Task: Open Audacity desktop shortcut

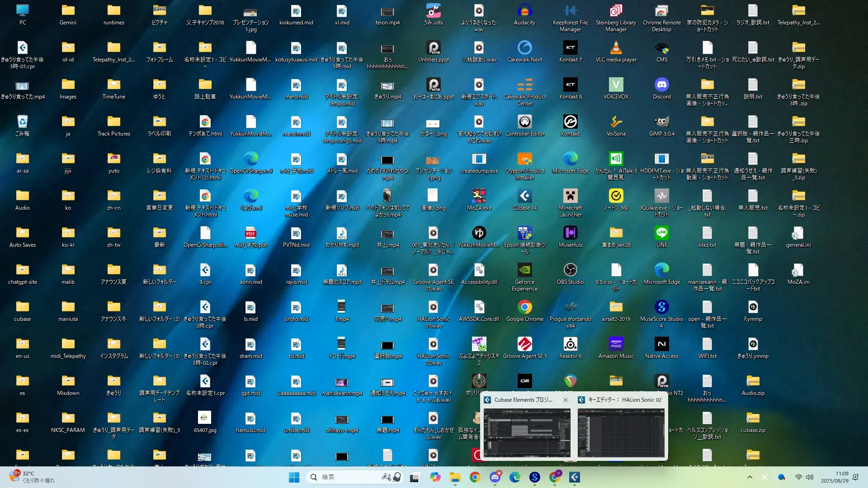Action: pyautogui.click(x=524, y=11)
